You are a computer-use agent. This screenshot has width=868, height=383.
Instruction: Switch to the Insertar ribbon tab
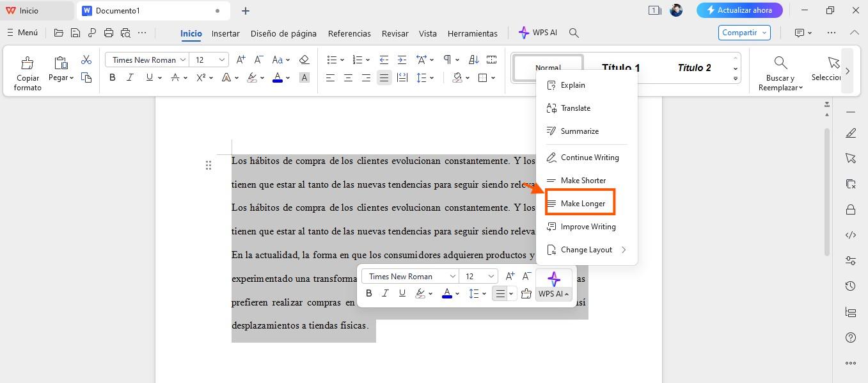point(225,33)
